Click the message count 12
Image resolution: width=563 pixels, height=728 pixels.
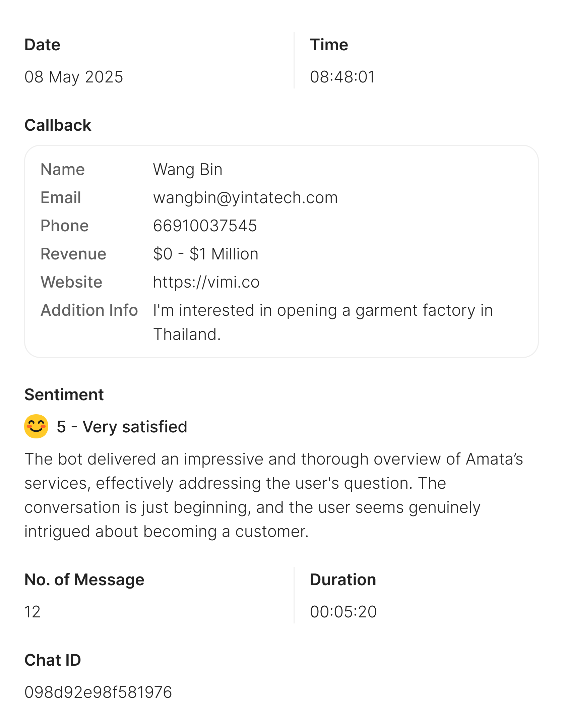point(33,612)
